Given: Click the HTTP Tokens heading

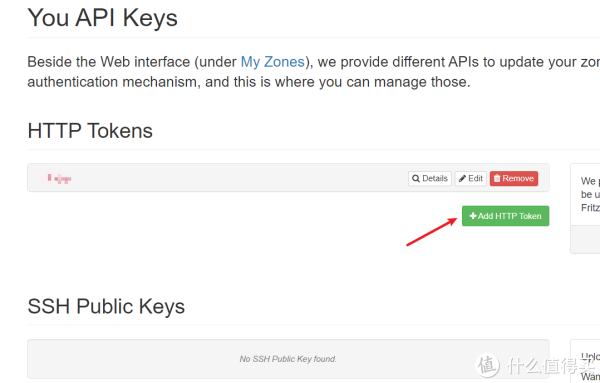Looking at the screenshot, I should (x=90, y=131).
